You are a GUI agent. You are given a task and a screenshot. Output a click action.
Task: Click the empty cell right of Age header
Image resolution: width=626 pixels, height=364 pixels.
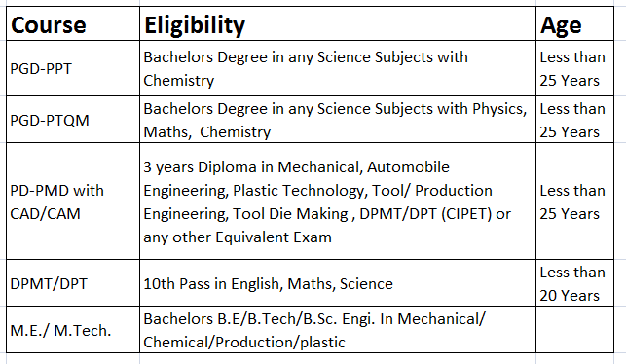click(x=620, y=23)
